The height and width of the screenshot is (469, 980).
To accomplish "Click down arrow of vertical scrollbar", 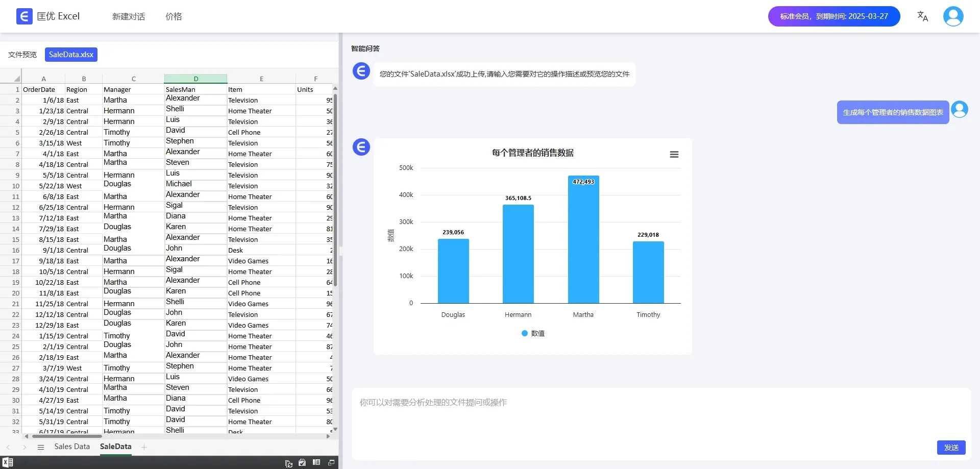I will coord(335,429).
